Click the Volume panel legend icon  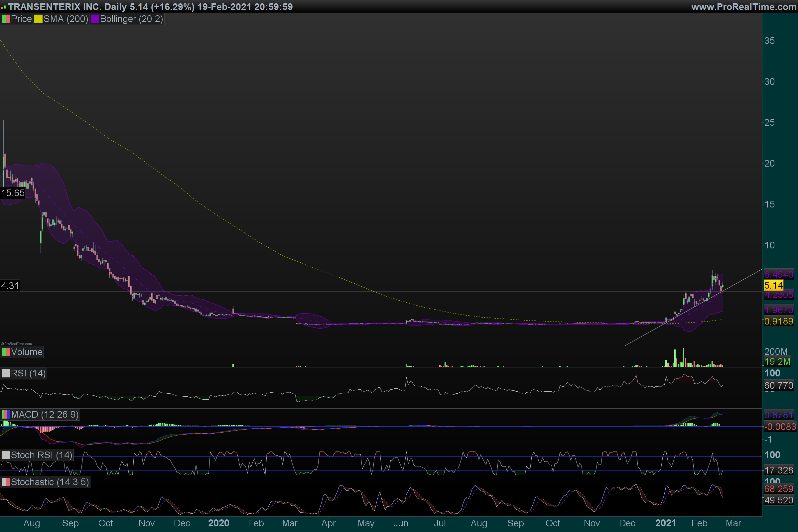click(5, 352)
